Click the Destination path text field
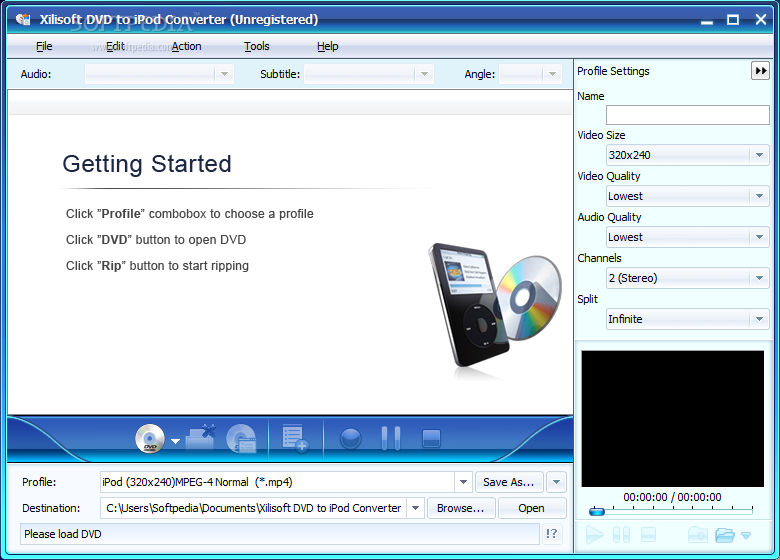 pyautogui.click(x=254, y=508)
